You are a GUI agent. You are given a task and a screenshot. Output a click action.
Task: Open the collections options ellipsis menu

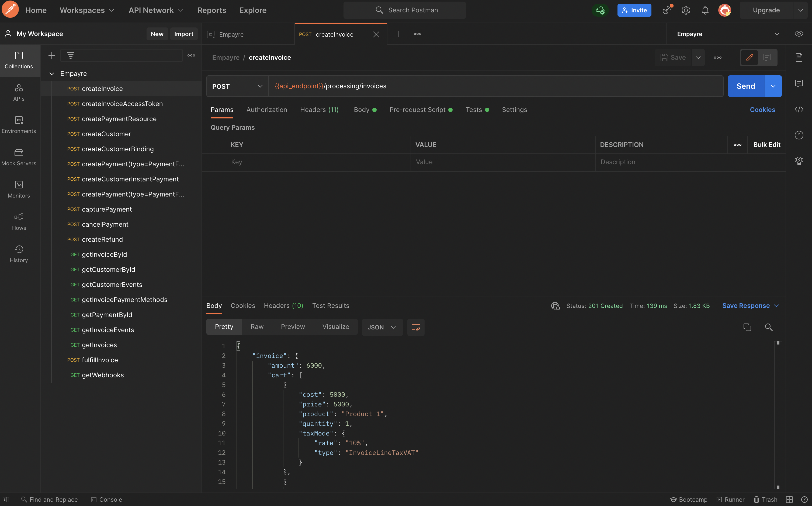[191, 55]
